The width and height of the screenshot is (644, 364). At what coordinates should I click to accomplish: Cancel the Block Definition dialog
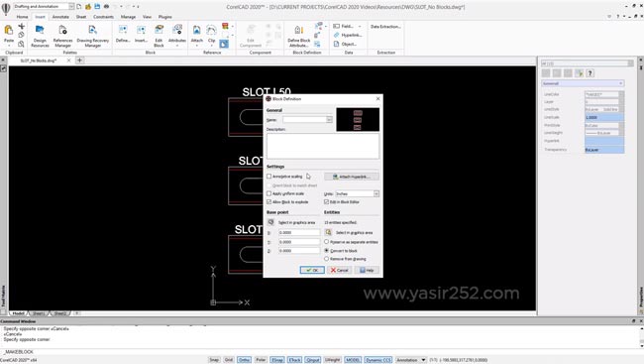point(339,270)
